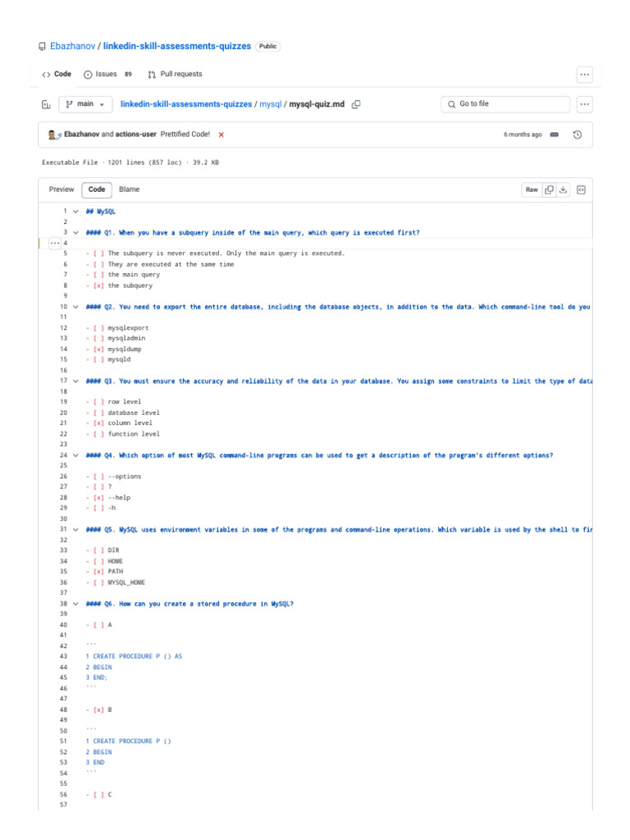Viewport: 630px width, 840px height.
Task: Select the Blame view toggle
Action: point(129,189)
